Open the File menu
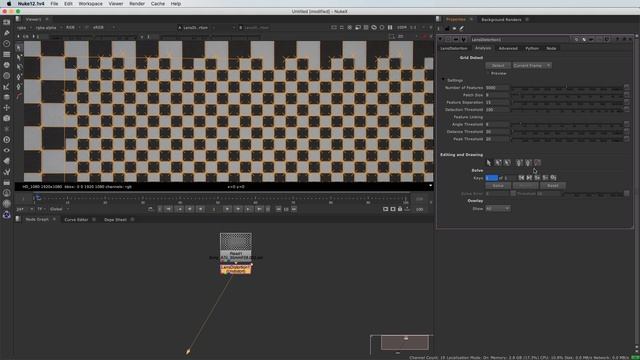 click(x=54, y=4)
